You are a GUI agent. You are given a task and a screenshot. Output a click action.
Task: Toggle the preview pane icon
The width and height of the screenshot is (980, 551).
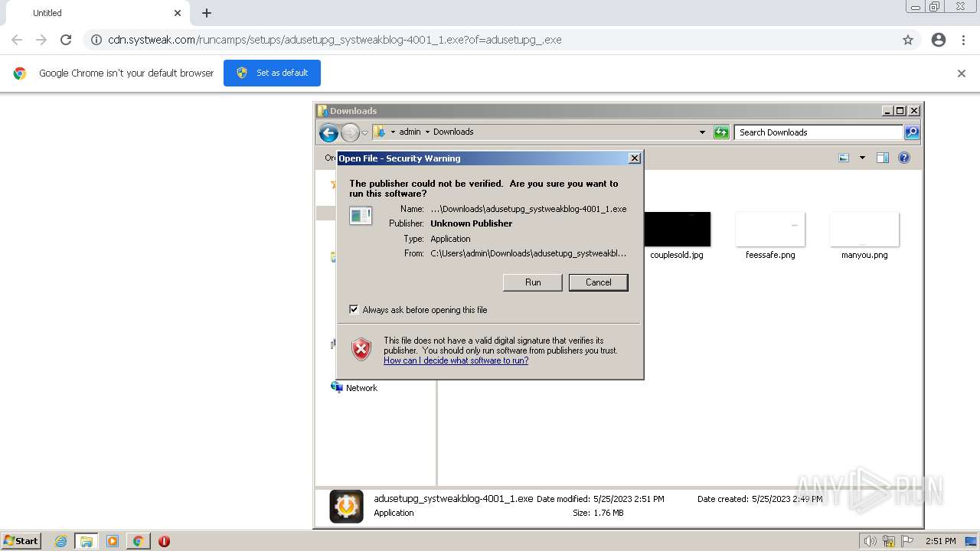click(883, 158)
